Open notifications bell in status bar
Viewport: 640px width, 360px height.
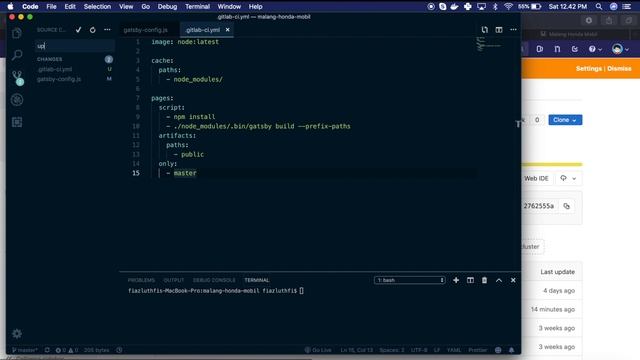[x=511, y=350]
